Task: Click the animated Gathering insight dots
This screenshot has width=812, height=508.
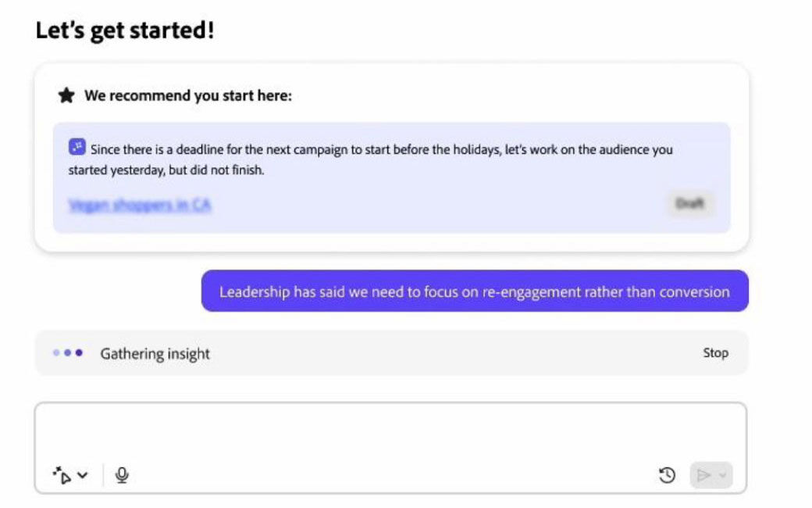Action: [68, 353]
